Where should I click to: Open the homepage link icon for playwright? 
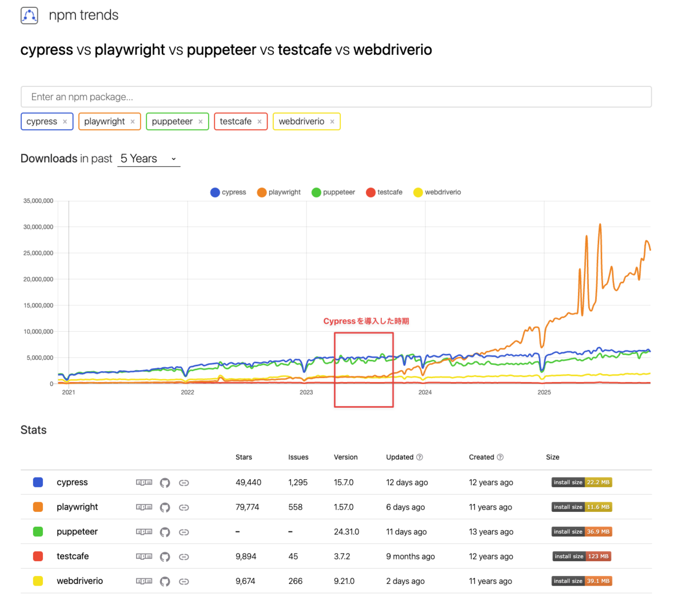[184, 507]
